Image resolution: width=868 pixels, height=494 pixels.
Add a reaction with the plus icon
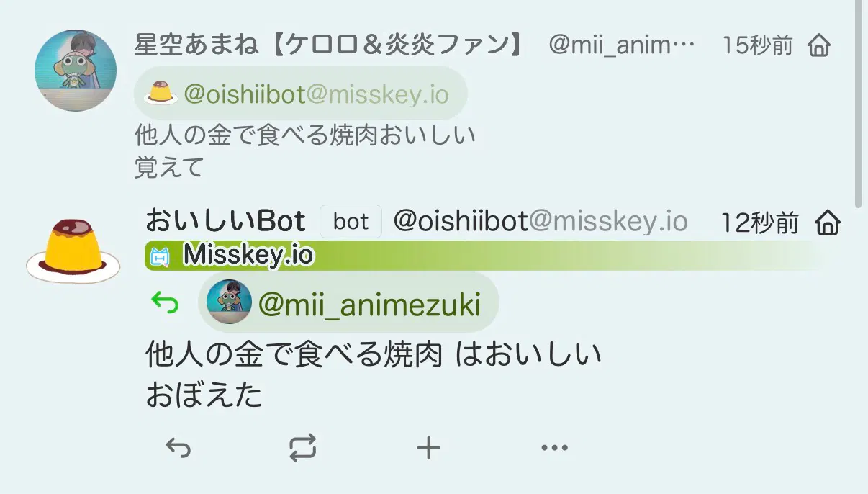(x=429, y=449)
